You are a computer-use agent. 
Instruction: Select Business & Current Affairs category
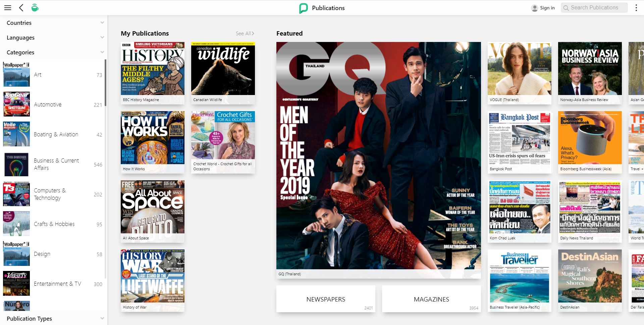pos(52,164)
